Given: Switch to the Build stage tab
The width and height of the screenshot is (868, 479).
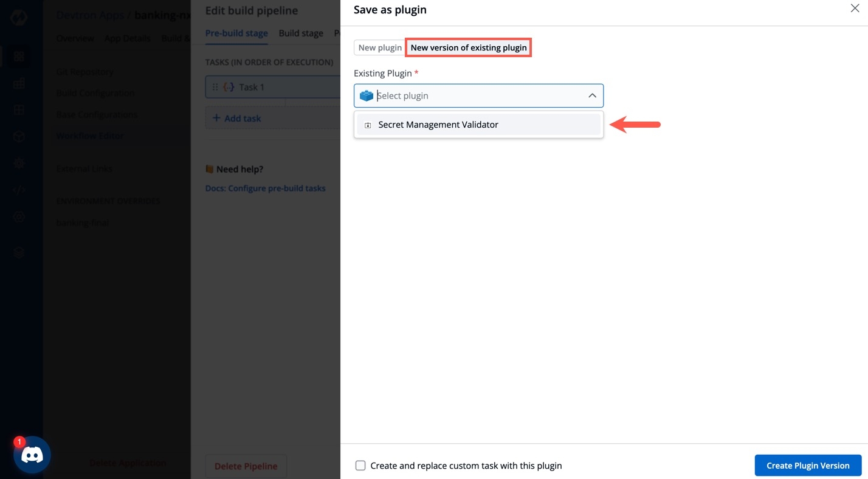Looking at the screenshot, I should click(x=301, y=33).
